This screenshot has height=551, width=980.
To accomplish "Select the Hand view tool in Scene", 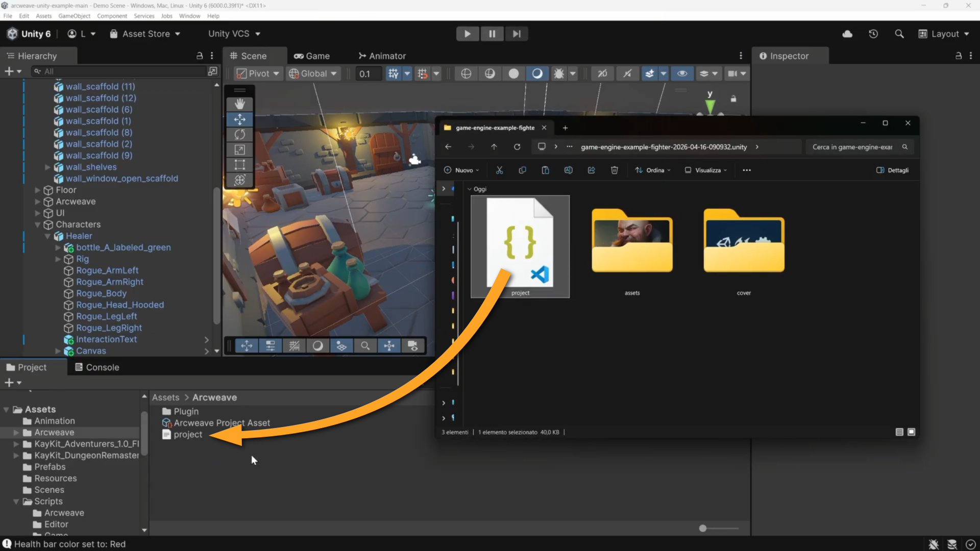I will pos(239,104).
